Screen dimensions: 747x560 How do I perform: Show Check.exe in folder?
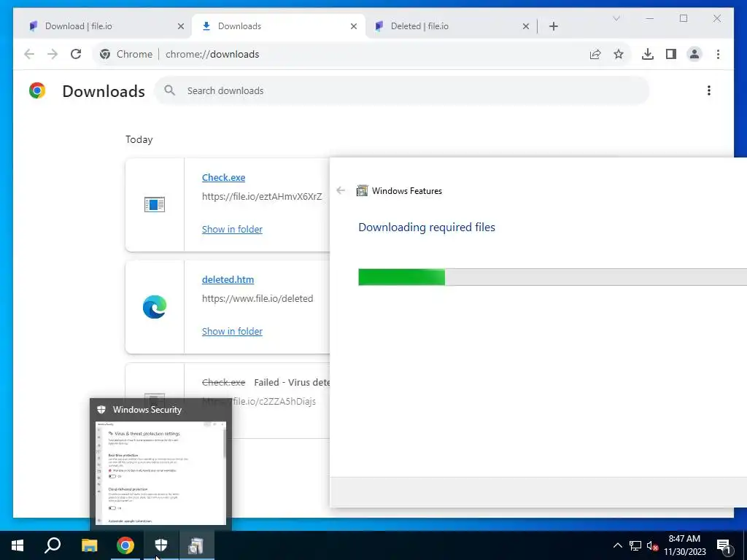(232, 229)
